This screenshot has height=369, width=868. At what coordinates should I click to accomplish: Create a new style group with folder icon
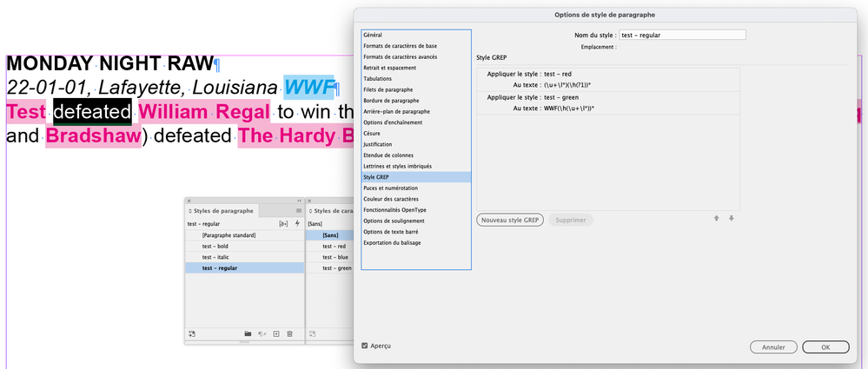(248, 333)
